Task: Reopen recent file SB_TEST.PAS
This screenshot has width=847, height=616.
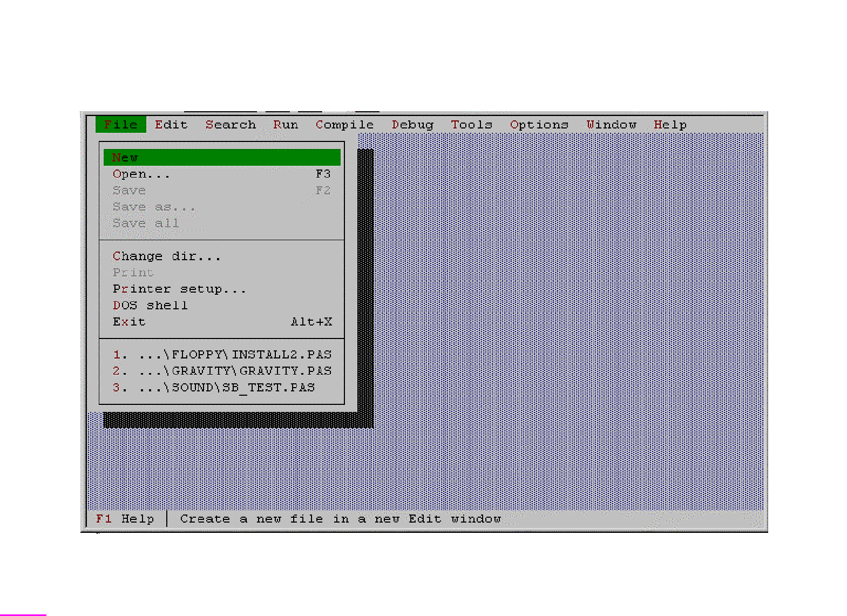Action: tap(222, 388)
